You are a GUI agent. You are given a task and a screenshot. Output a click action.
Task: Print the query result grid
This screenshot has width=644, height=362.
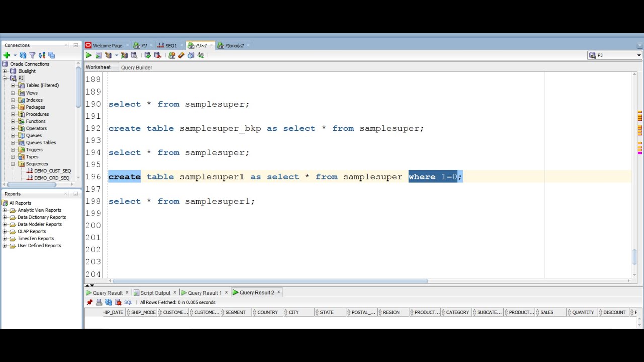click(99, 302)
